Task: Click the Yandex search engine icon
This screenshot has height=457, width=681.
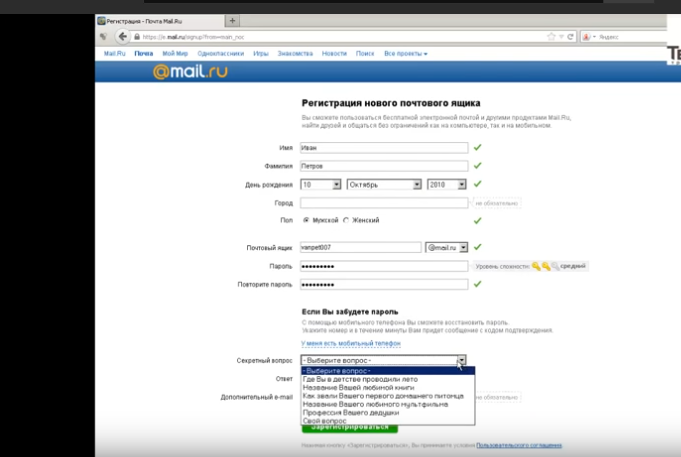Action: 586,37
